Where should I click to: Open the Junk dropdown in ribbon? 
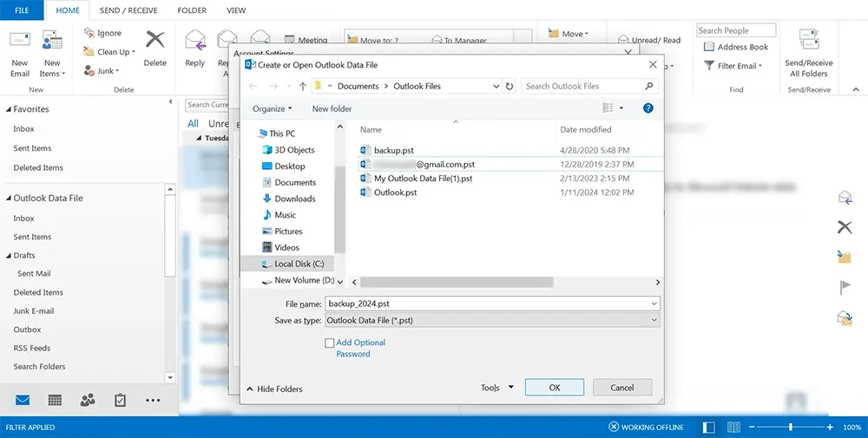pyautogui.click(x=102, y=71)
